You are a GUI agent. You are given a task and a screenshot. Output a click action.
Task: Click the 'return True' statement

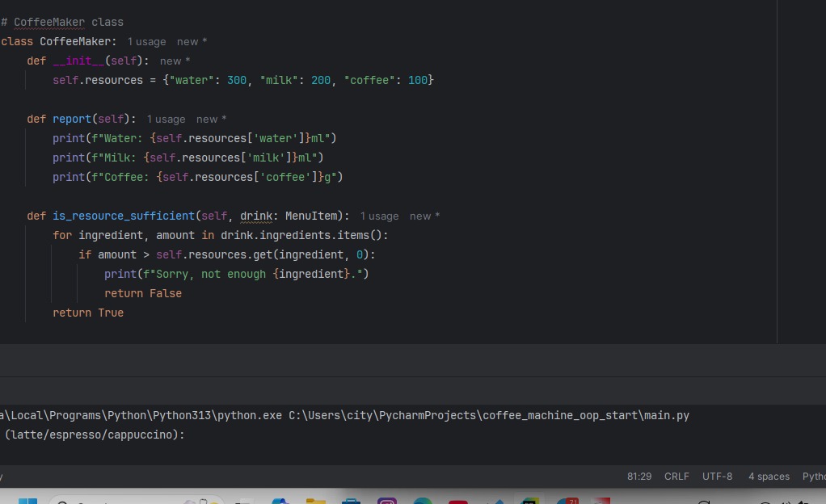(88, 313)
